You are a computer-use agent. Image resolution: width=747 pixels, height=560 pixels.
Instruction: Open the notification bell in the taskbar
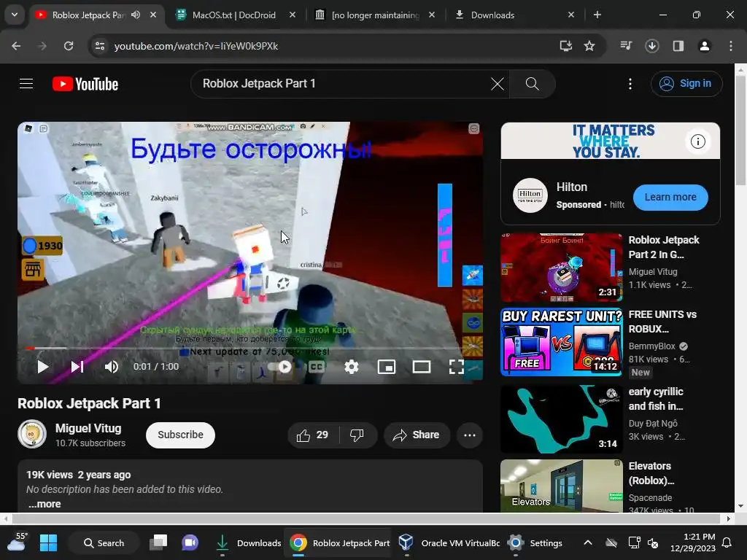(727, 542)
